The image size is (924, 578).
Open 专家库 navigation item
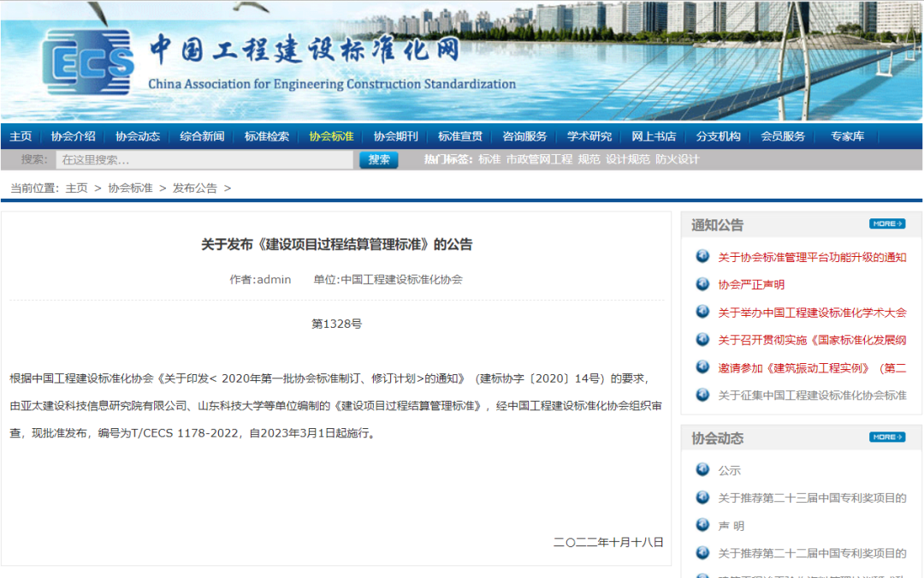tap(847, 136)
